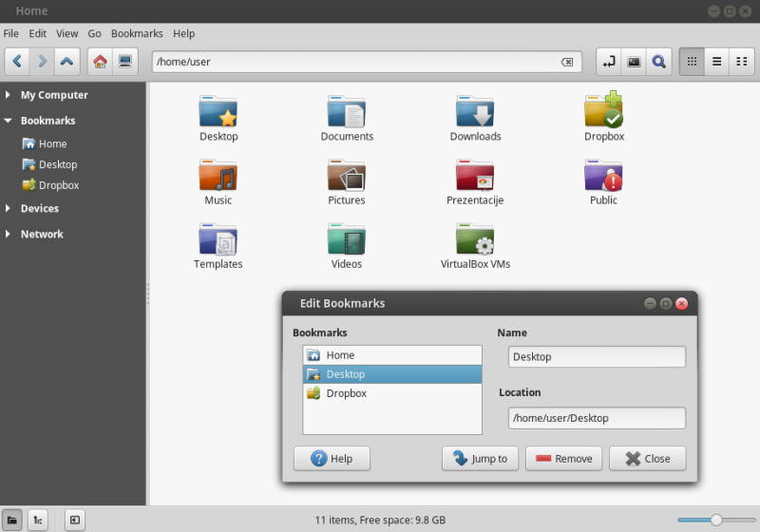Click the Back navigation arrow
Viewport: 760px width, 532px height.
point(17,62)
